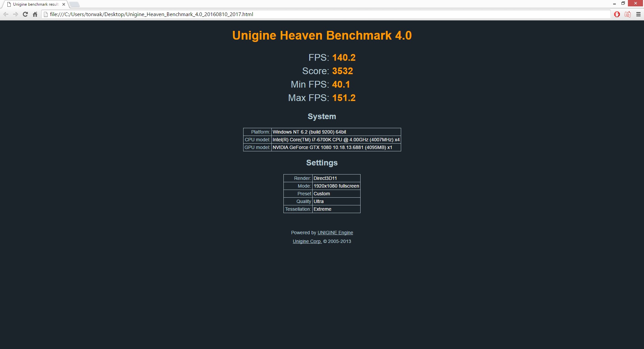Click the Extreme tessellation value
Screen dimensions: 644x349
(x=336, y=209)
